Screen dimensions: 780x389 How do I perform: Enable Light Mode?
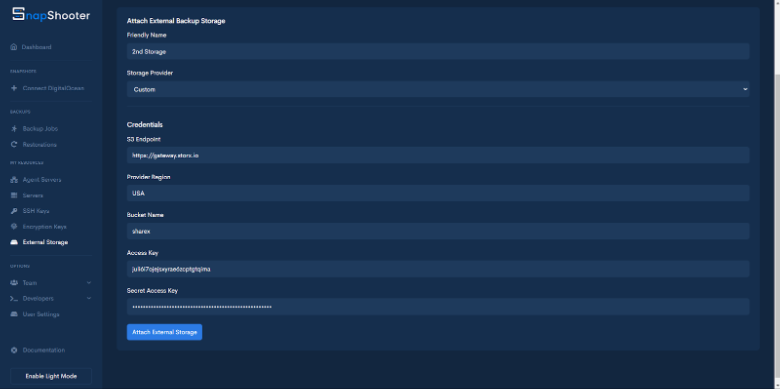(51, 376)
